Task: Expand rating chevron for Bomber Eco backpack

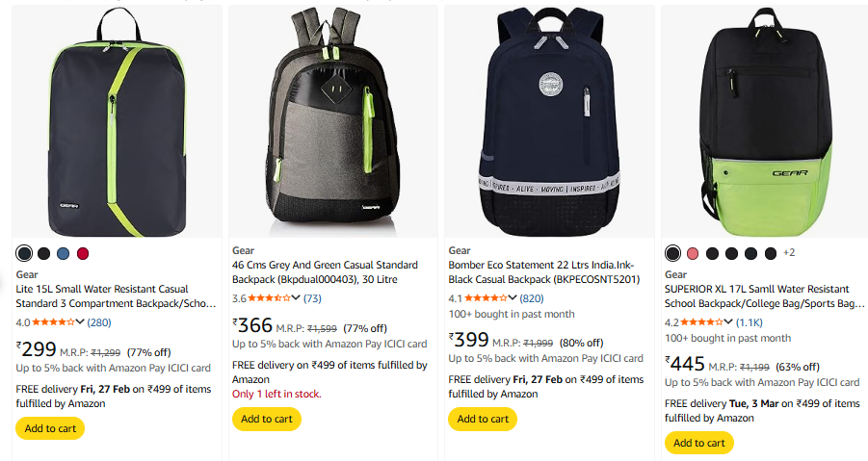Action: [x=515, y=298]
